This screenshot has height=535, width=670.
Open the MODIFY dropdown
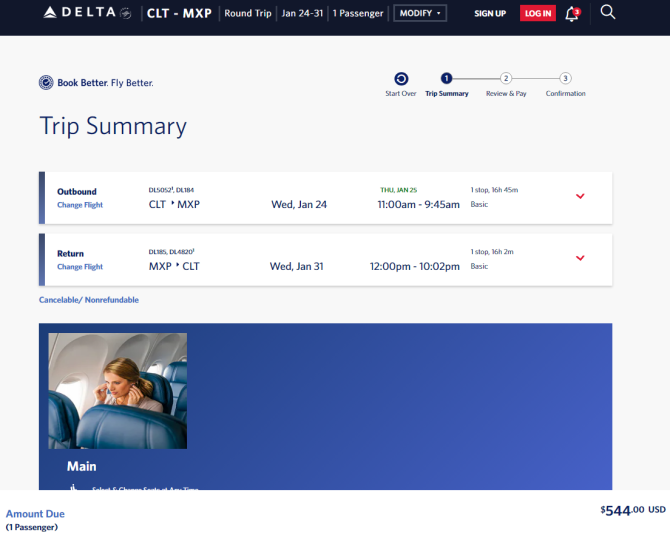point(420,13)
